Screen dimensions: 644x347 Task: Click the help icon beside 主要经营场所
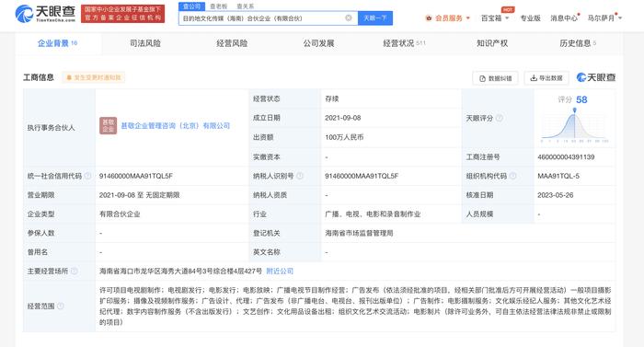point(75,271)
